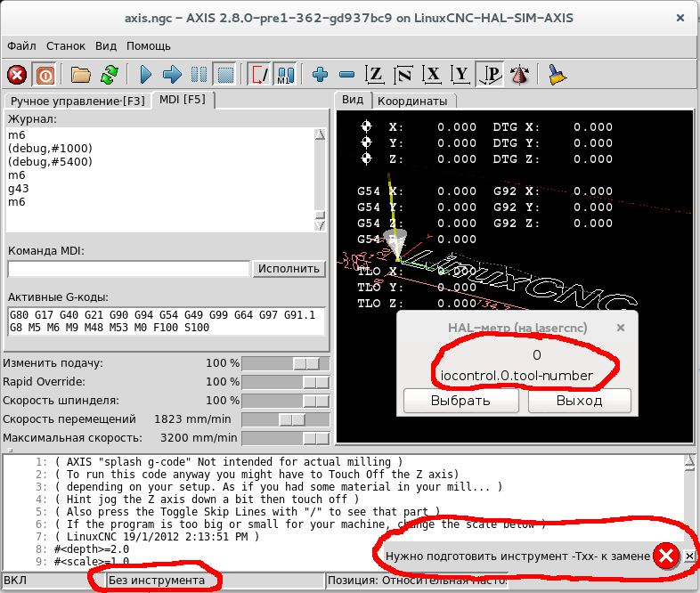This screenshot has height=593, width=700.
Task: Click the Активные G-коды field
Action: pyautogui.click(x=166, y=321)
